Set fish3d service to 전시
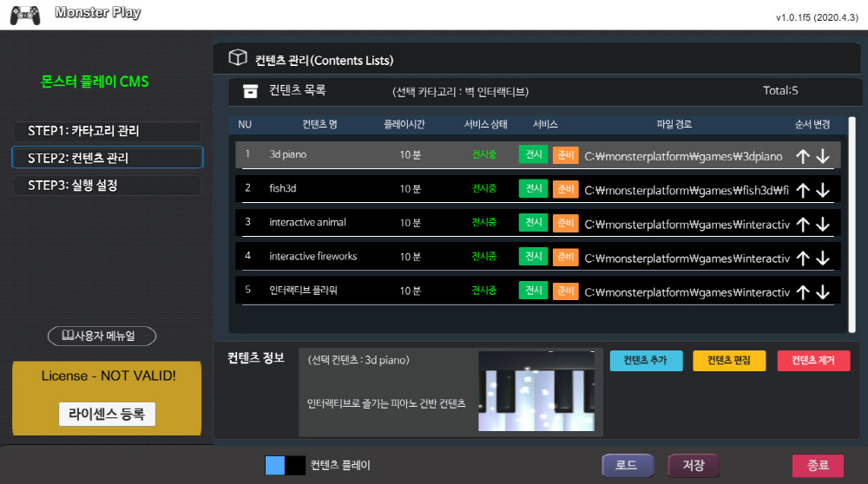The image size is (868, 484). click(533, 188)
